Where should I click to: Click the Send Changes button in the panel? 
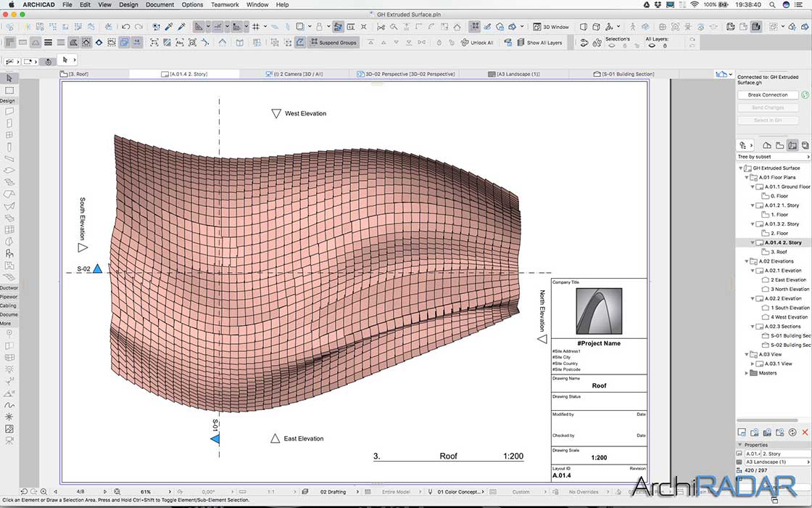[768, 107]
